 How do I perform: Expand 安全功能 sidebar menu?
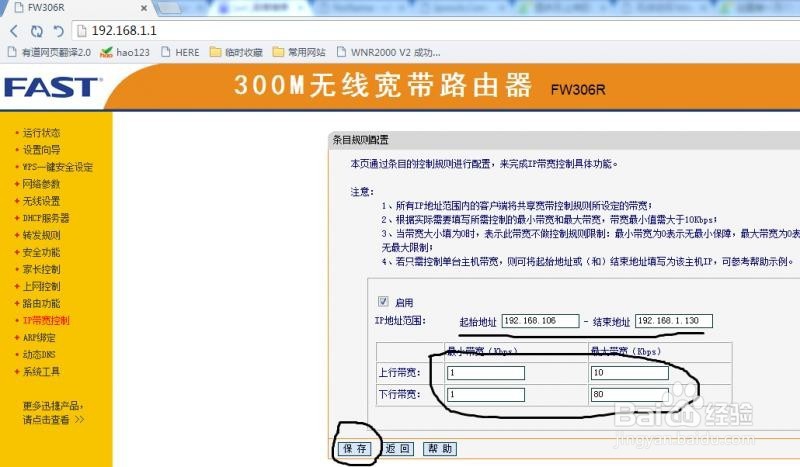pyautogui.click(x=41, y=252)
